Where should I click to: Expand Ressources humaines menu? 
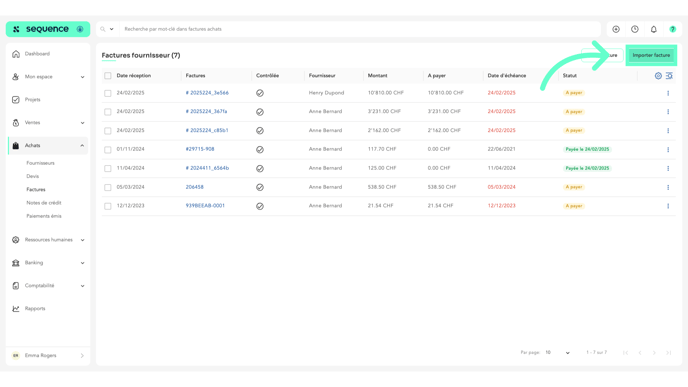tap(48, 240)
